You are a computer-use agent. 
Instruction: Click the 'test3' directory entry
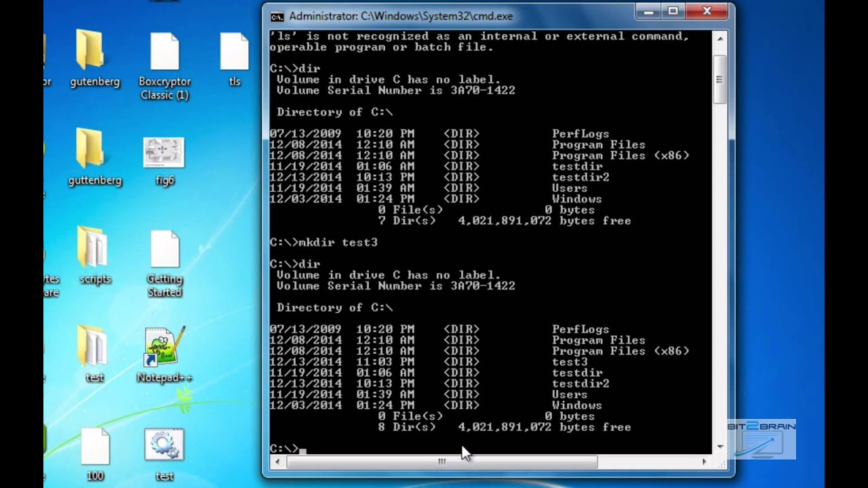tap(570, 362)
